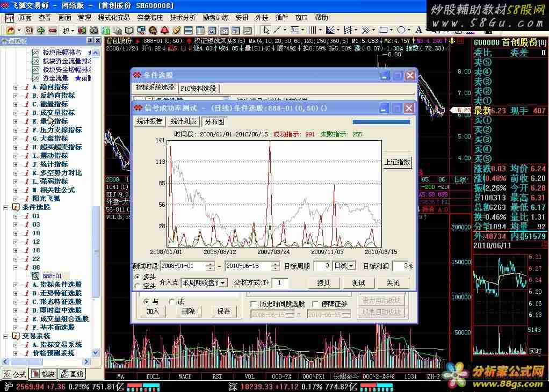Viewport: 549px width, 392px height.
Task: Click the 保存 button
Action: pyautogui.click(x=223, y=311)
